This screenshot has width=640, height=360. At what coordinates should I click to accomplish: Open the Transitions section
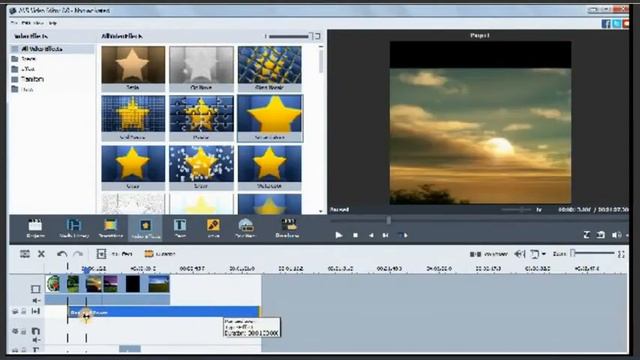click(x=111, y=228)
